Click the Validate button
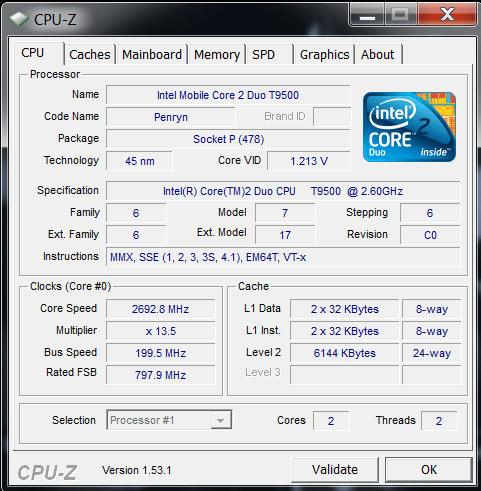This screenshot has height=491, width=481. (335, 470)
